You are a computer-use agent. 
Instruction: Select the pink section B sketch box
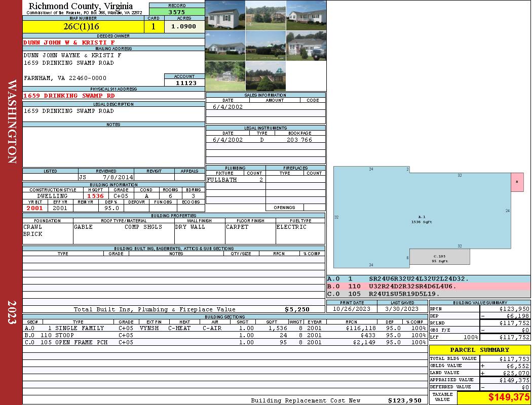pos(517,182)
